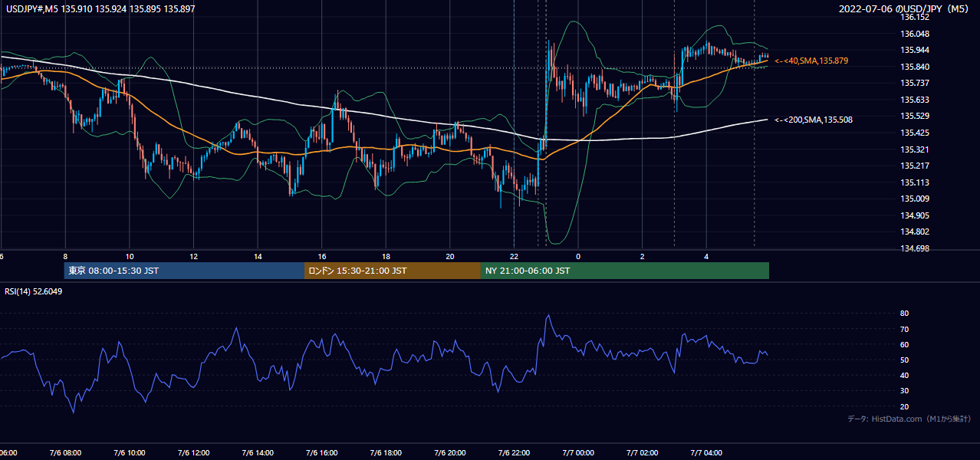Screen dimensions: 980x460
Task: Click the 135.529 price axis label
Action: 915,116
